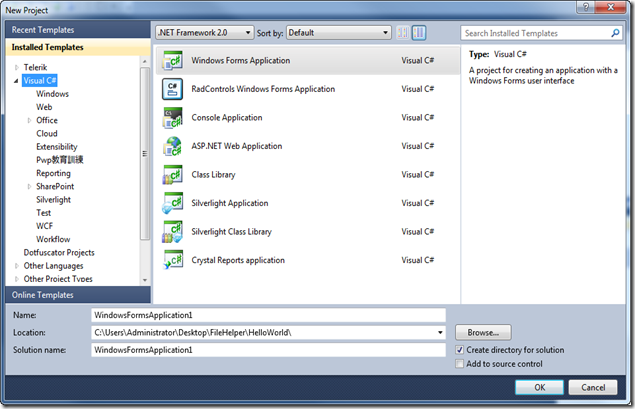635x409 pixels.
Task: Click the template tree scroll down arrow
Action: click(x=145, y=280)
